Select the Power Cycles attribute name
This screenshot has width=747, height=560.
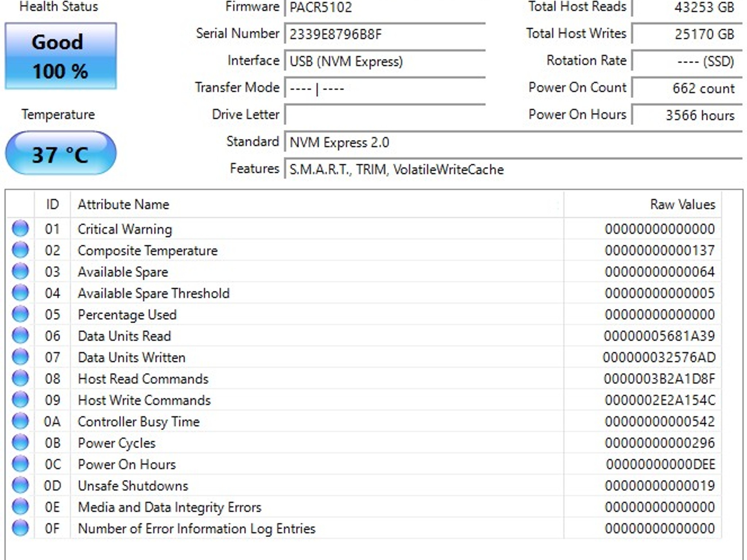(117, 443)
